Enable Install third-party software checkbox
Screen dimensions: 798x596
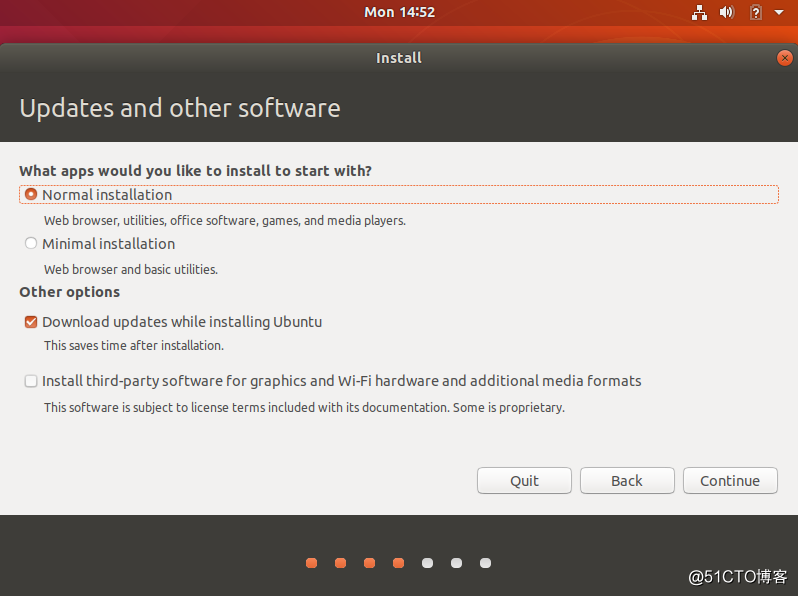31,381
